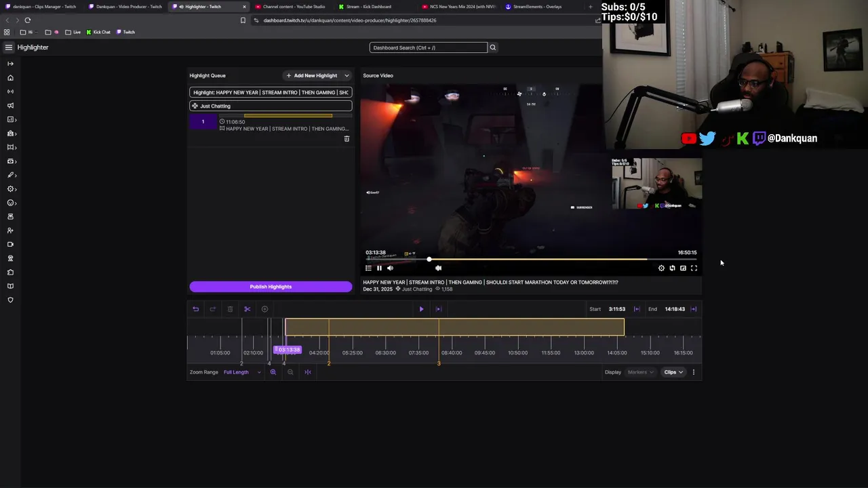
Task: Open the add-person sidebar icon
Action: tap(10, 230)
